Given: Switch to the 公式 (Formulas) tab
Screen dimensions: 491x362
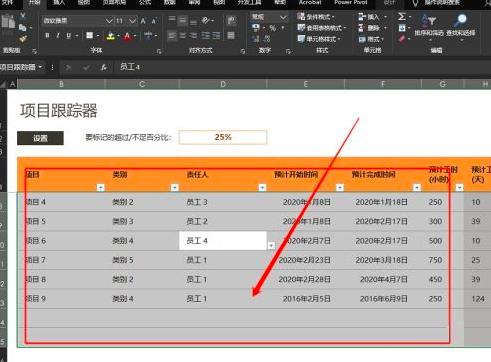Looking at the screenshot, I should (145, 2).
